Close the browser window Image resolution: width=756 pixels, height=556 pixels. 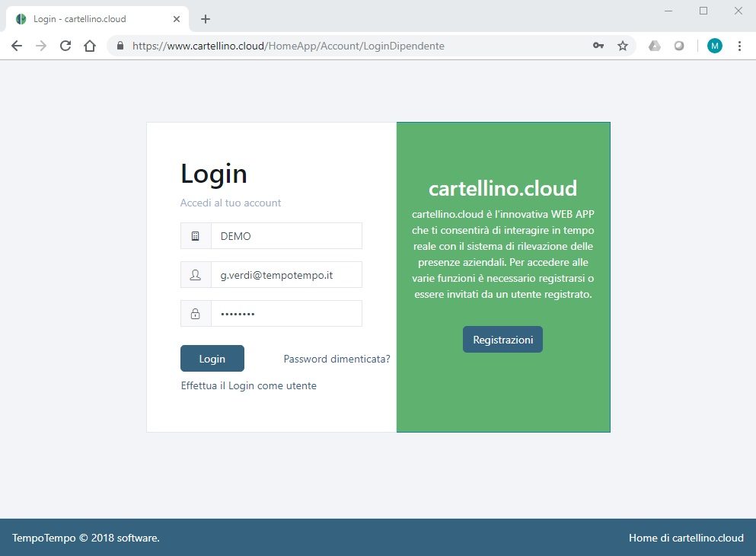(x=738, y=11)
